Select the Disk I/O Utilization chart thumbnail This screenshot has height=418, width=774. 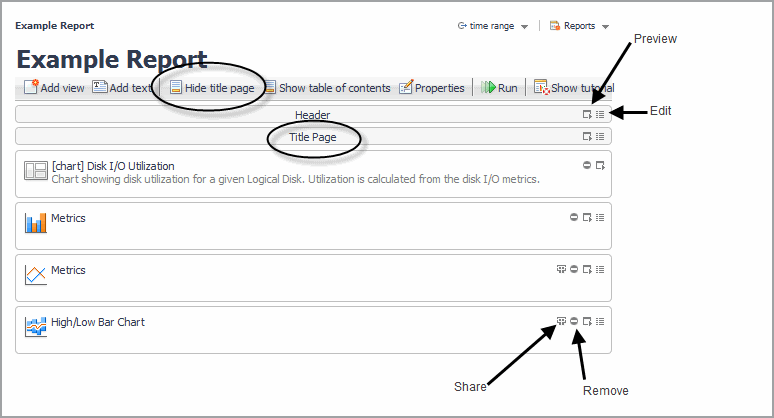36,171
